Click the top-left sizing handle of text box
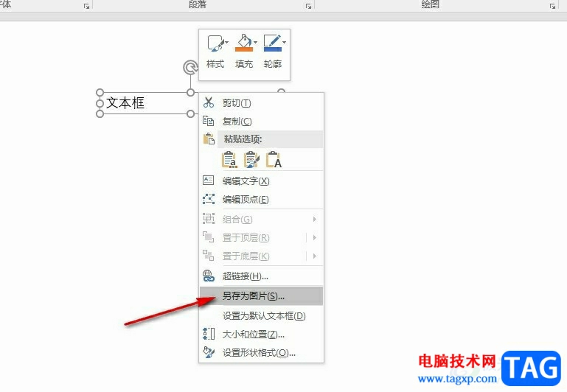567x392 pixels. (x=100, y=93)
